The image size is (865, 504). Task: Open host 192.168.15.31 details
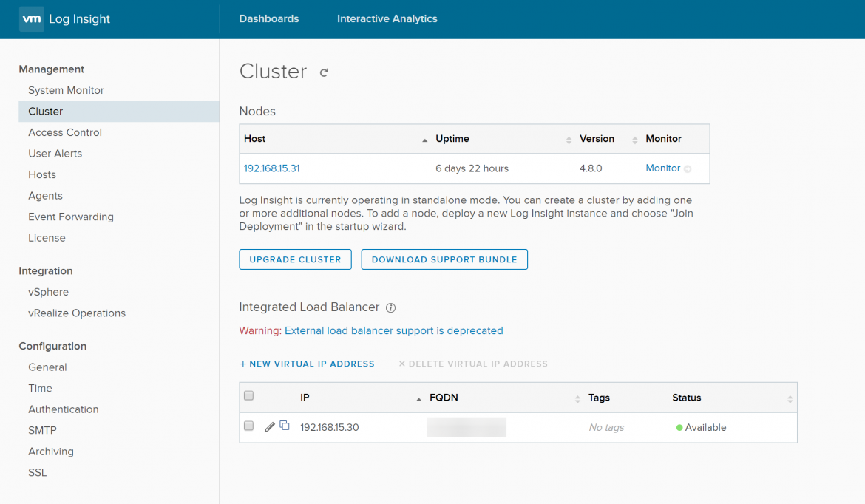tap(272, 168)
